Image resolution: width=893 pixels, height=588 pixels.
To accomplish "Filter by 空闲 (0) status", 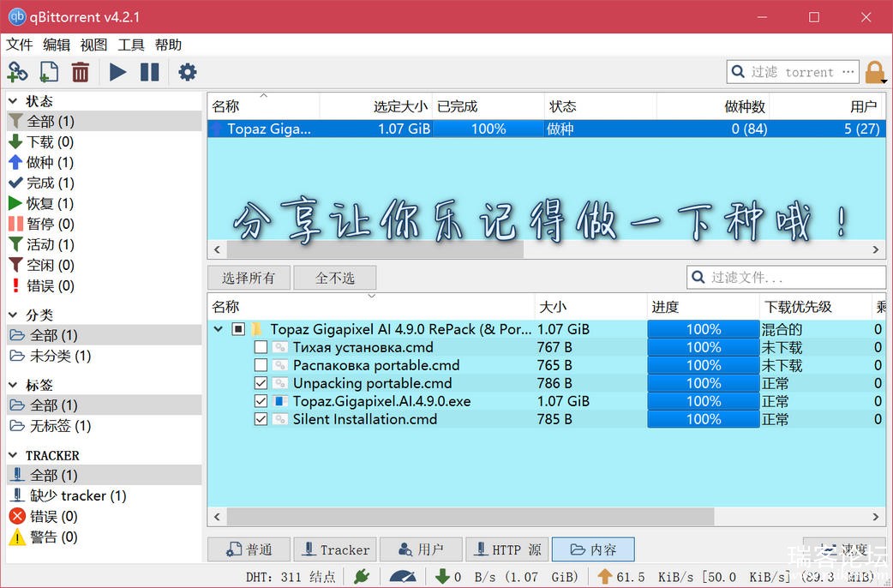I will (x=105, y=265).
